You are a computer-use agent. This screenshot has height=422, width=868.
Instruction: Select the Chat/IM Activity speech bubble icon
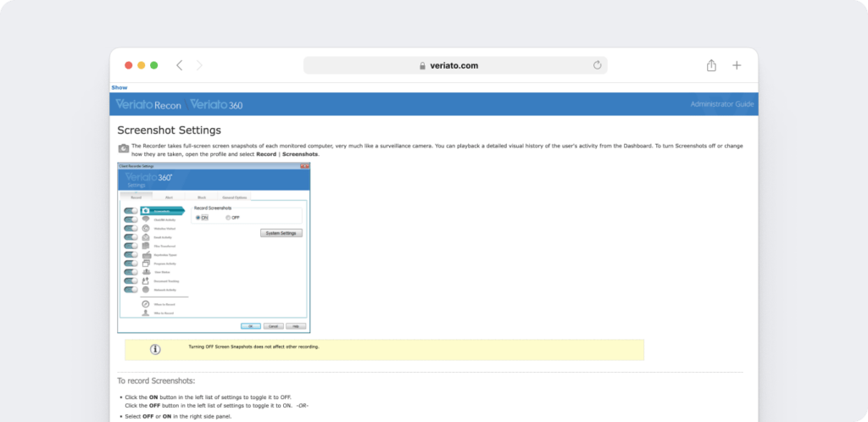tap(146, 219)
